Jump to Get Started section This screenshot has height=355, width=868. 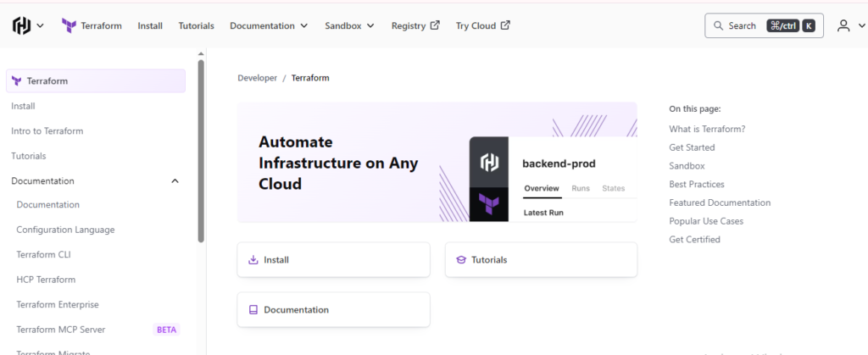tap(692, 147)
